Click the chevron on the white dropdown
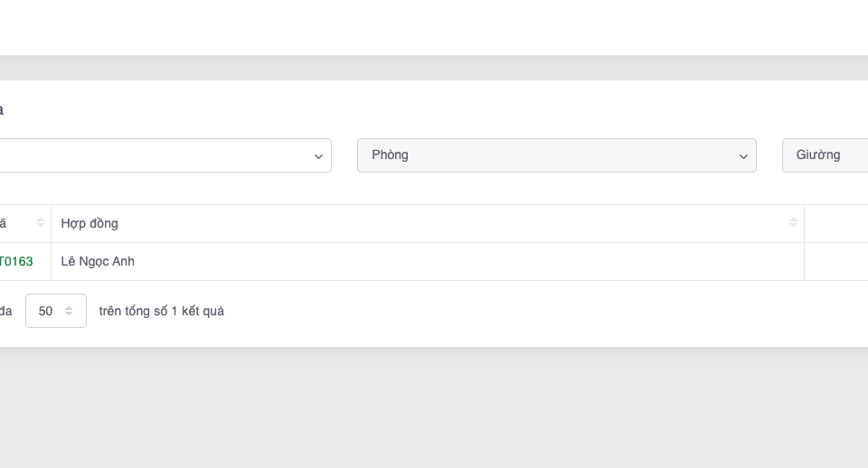Viewport: 868px width, 468px height. point(318,156)
